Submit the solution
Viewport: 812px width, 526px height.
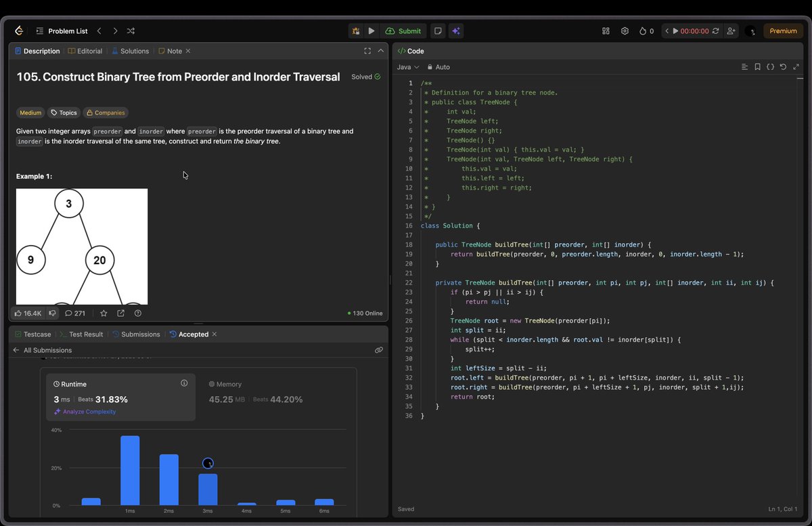403,30
